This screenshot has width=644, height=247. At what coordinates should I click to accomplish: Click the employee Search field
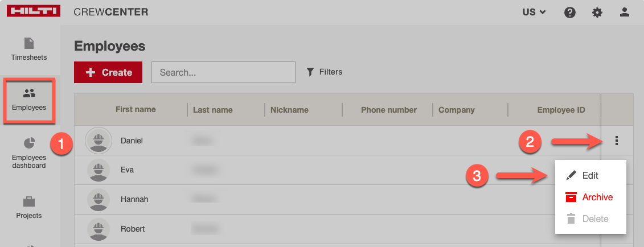(x=223, y=72)
